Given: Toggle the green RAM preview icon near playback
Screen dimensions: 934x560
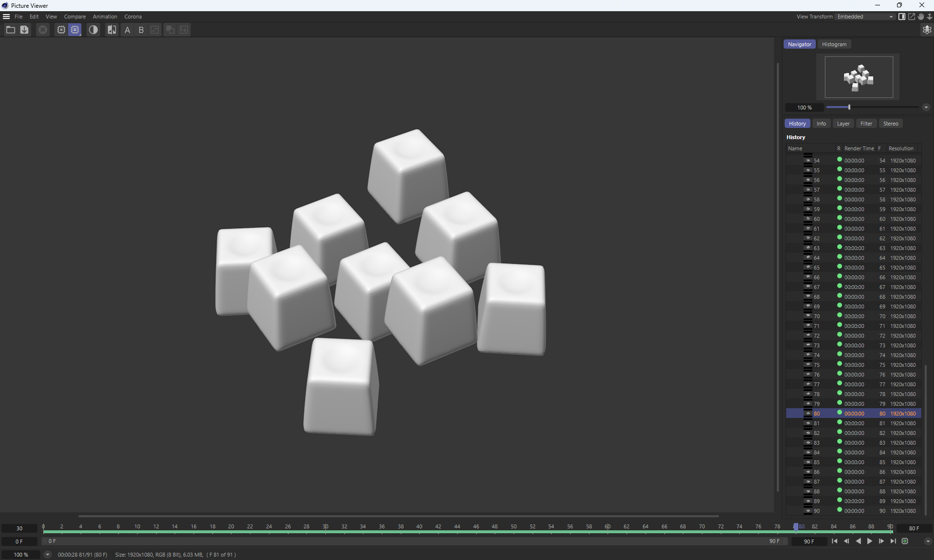Looking at the screenshot, I should (x=905, y=542).
